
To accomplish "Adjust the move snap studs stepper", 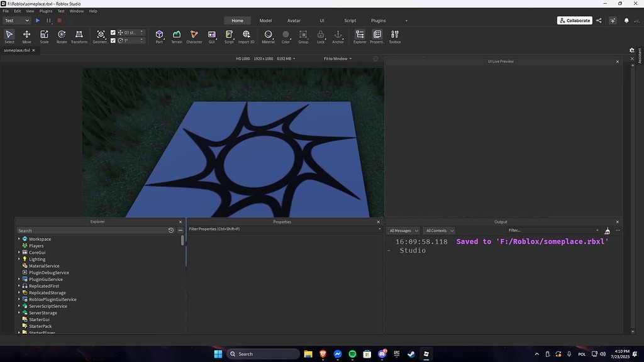I will (x=142, y=33).
